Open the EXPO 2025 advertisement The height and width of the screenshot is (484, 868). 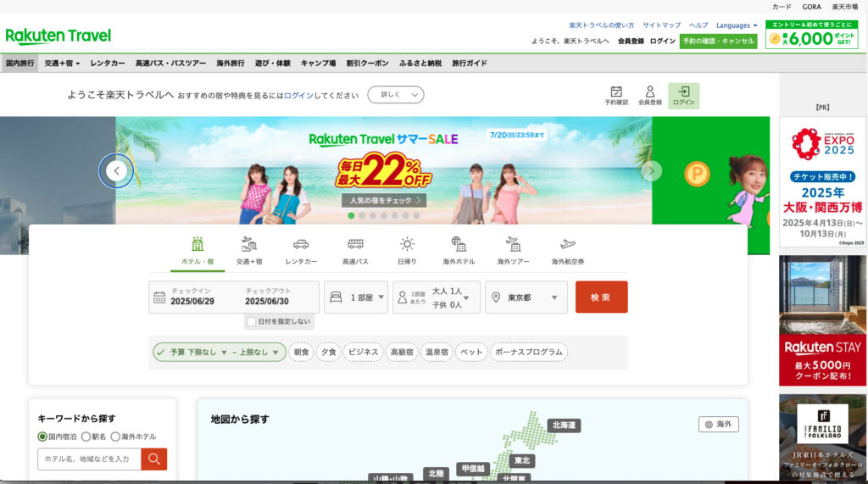coord(822,182)
